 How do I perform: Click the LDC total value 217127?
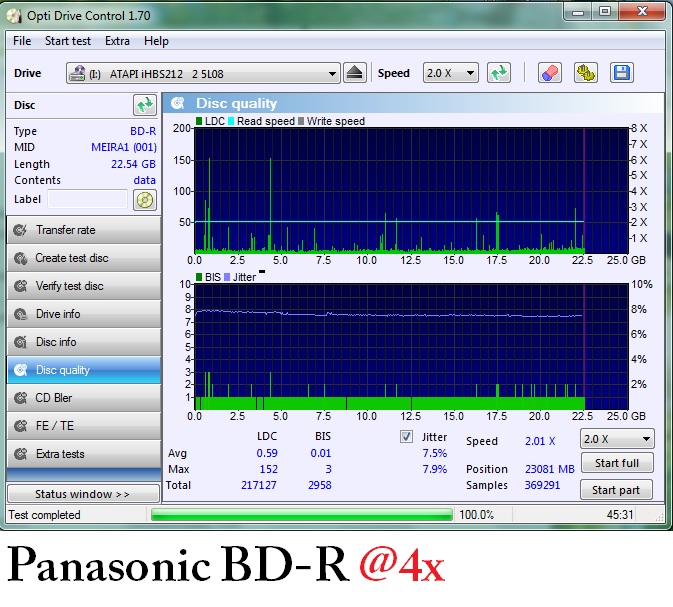click(x=259, y=486)
